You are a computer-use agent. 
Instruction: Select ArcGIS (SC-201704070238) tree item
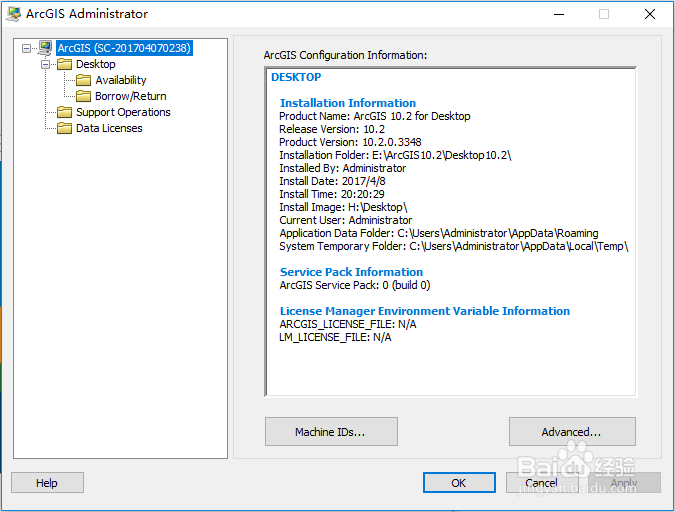pyautogui.click(x=124, y=48)
